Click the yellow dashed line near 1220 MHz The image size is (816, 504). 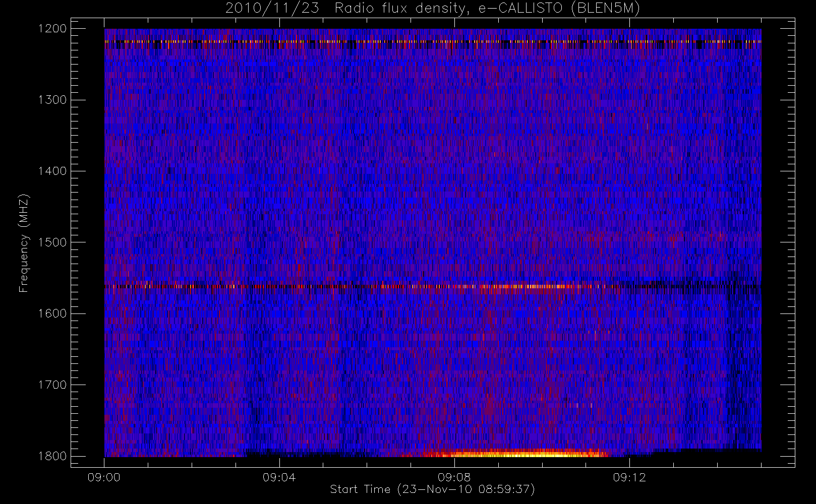point(433,41)
